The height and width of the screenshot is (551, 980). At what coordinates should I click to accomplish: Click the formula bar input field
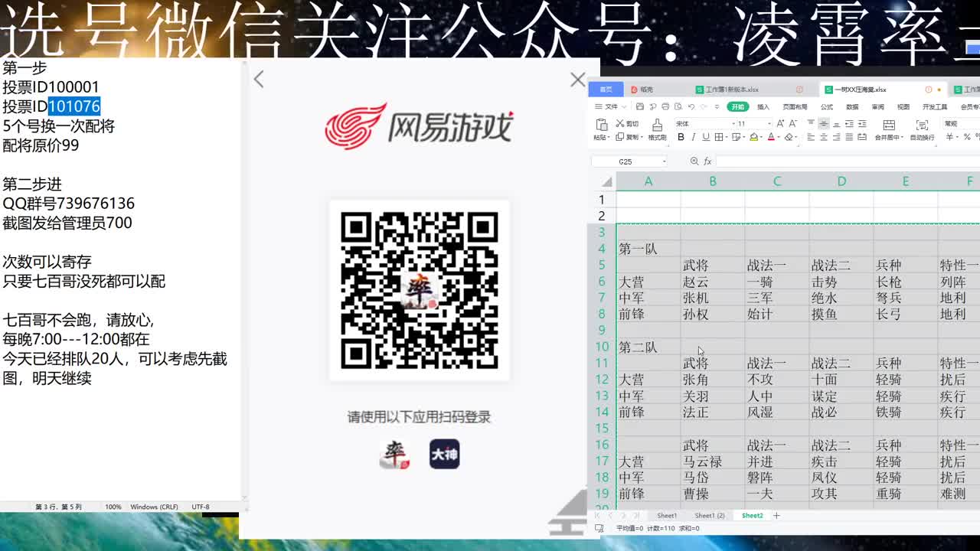848,161
